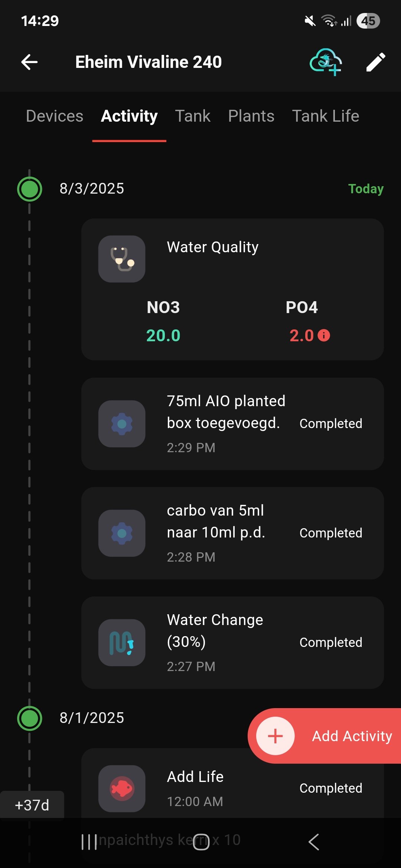Viewport: 401px width, 868px height.
Task: Switch to the Plants tab
Action: click(251, 116)
